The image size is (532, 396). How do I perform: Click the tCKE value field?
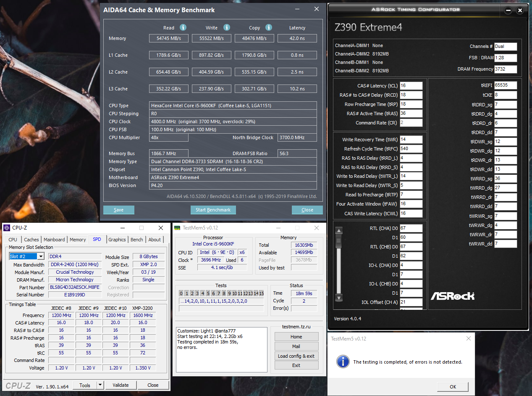coord(506,95)
